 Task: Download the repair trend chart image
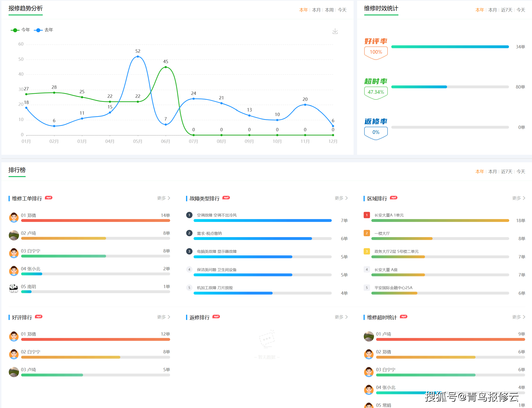click(335, 31)
